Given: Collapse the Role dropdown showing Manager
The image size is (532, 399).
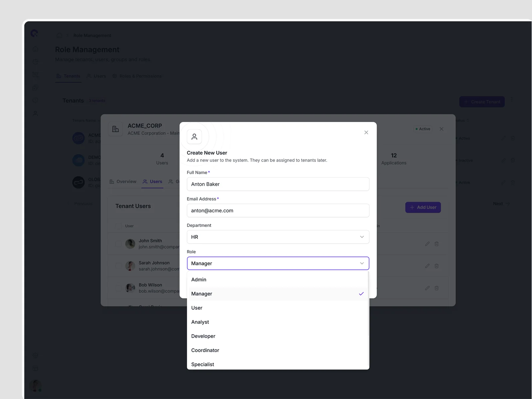Looking at the screenshot, I should (x=278, y=263).
